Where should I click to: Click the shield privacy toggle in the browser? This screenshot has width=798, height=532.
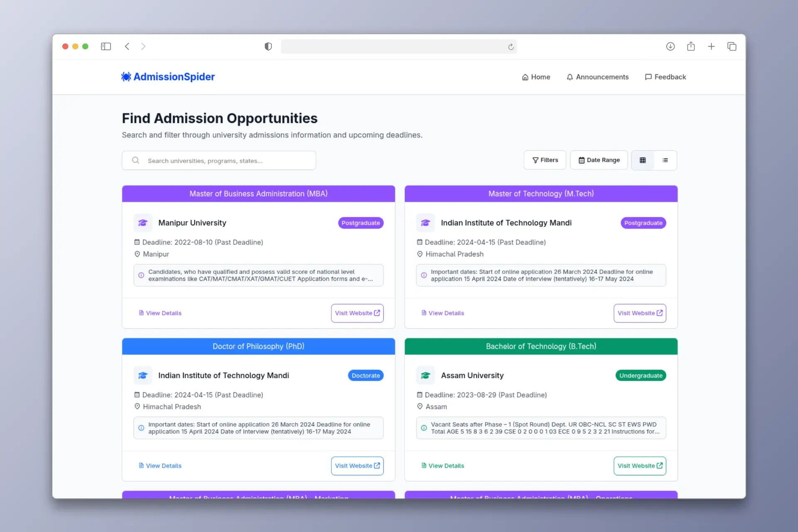[268, 46]
